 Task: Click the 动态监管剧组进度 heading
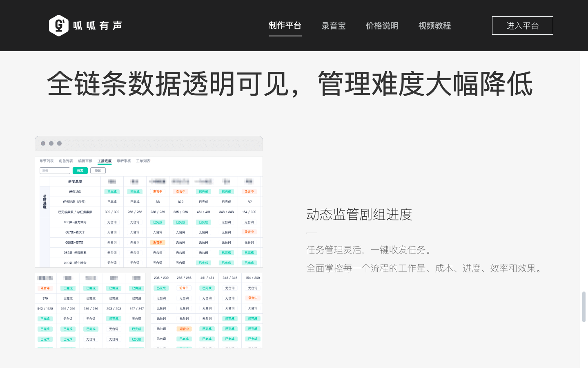[359, 214]
